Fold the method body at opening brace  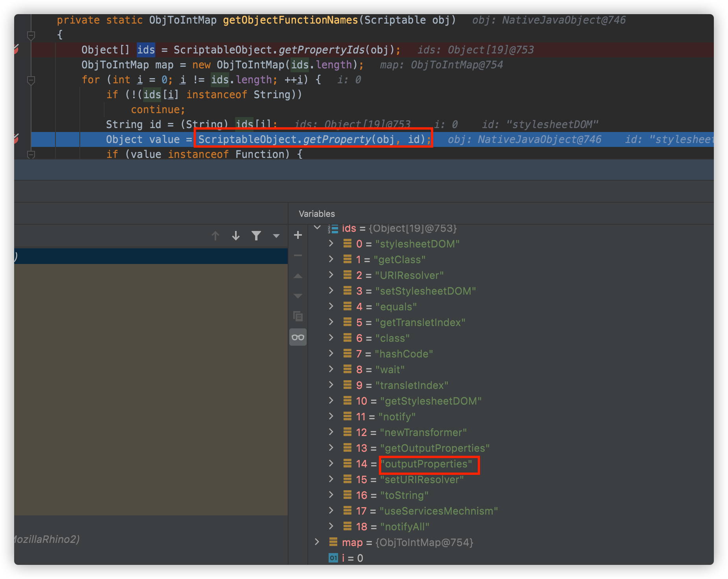tap(31, 35)
